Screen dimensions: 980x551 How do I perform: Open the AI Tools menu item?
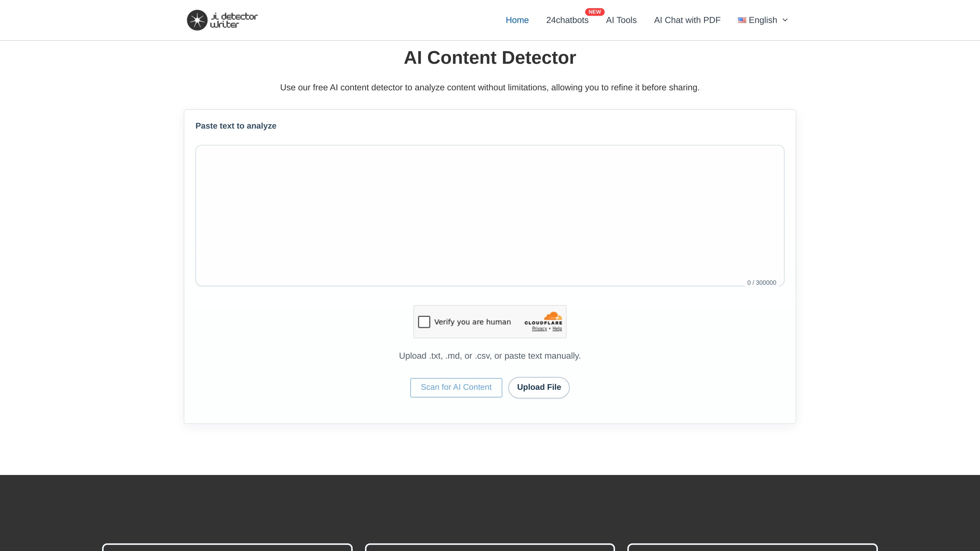tap(621, 20)
